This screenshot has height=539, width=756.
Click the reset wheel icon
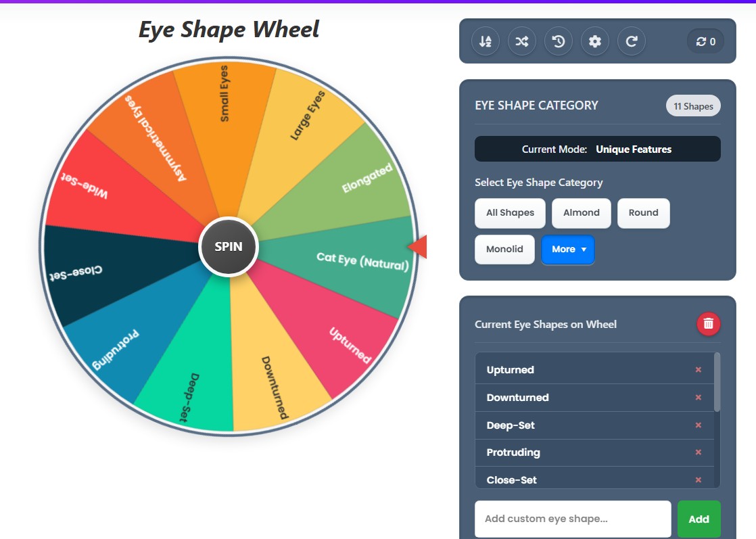[x=632, y=41]
